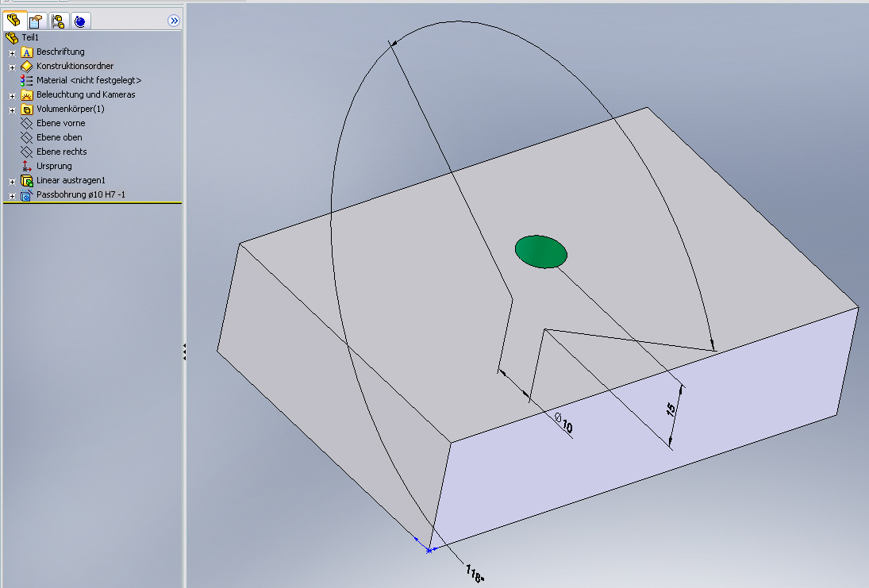
Task: Expand the panel with double-arrow button
Action: pos(174,21)
